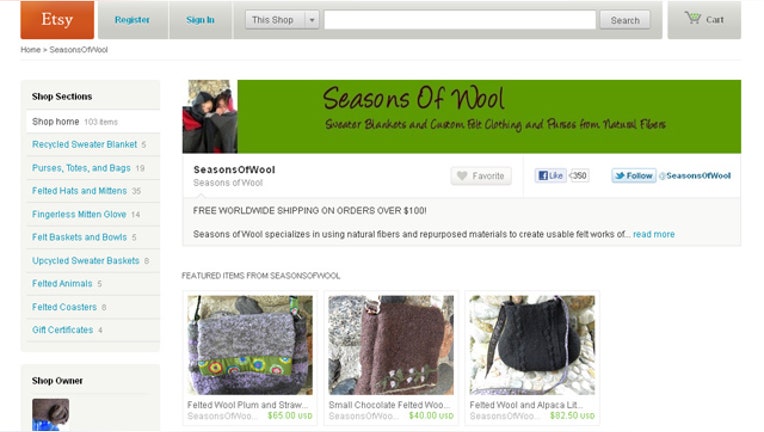Go to the Gift Certificates section
The width and height of the screenshot is (764, 432).
pos(62,330)
